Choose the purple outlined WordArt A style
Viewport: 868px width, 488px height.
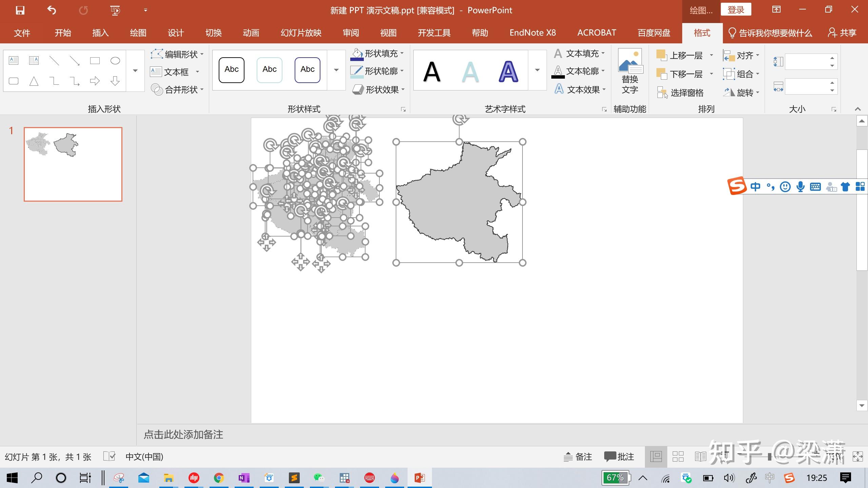click(508, 71)
